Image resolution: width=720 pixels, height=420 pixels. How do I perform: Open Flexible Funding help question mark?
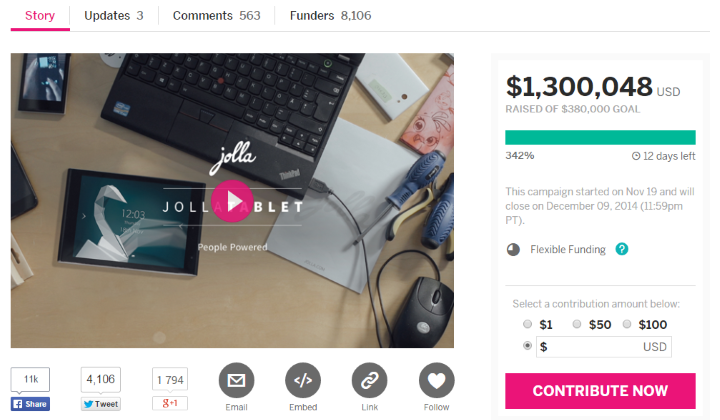(622, 249)
